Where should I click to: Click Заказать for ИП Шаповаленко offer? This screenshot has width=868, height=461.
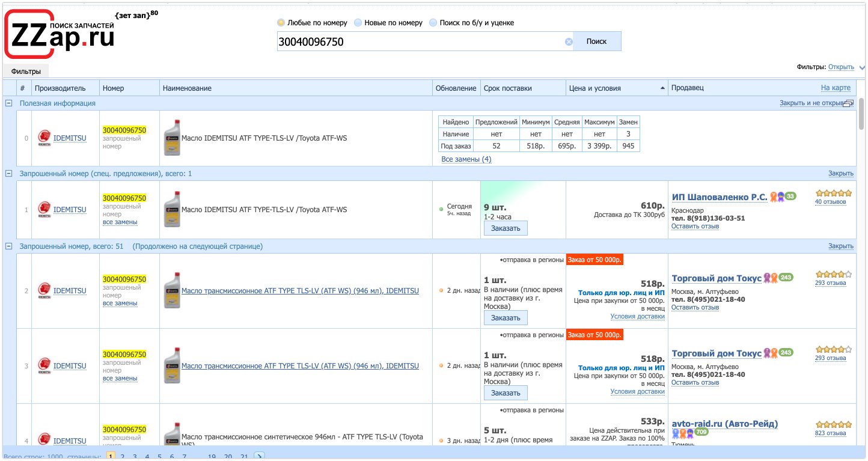click(506, 228)
